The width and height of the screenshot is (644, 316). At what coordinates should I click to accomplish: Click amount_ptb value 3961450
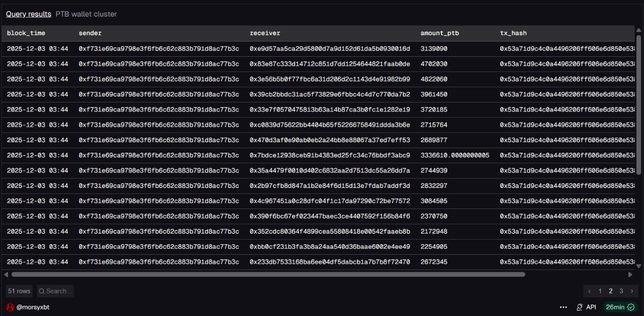(434, 94)
